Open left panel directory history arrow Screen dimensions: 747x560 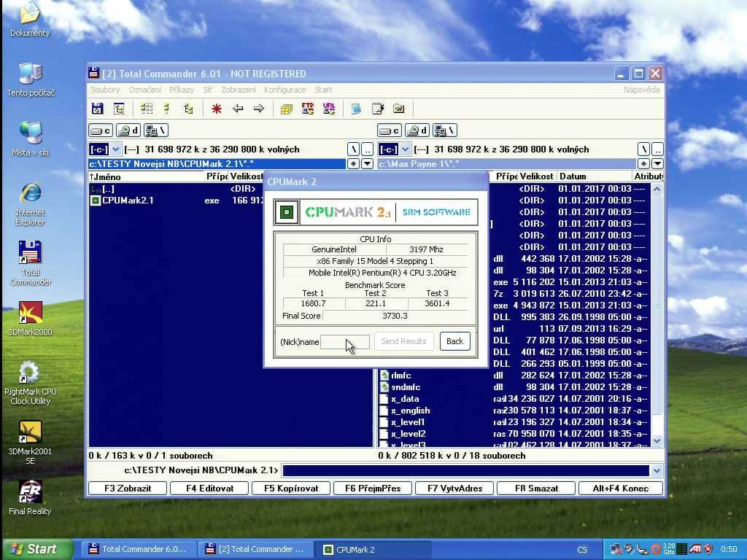pos(367,164)
